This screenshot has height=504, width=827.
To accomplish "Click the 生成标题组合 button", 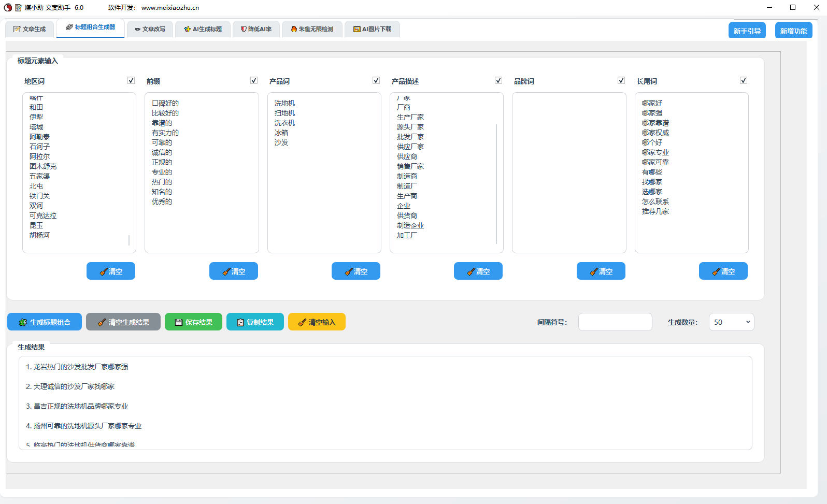I will pyautogui.click(x=45, y=322).
